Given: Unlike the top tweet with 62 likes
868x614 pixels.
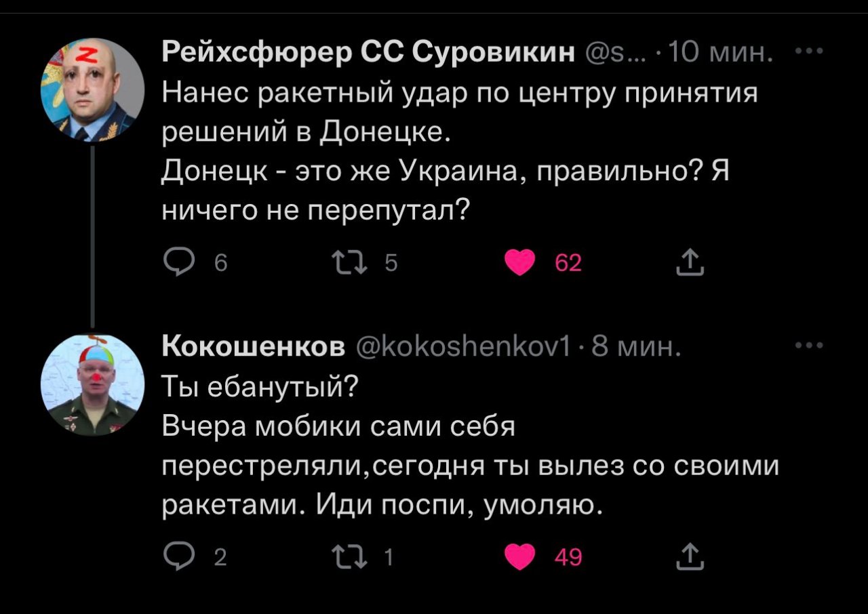Looking at the screenshot, I should [x=520, y=262].
